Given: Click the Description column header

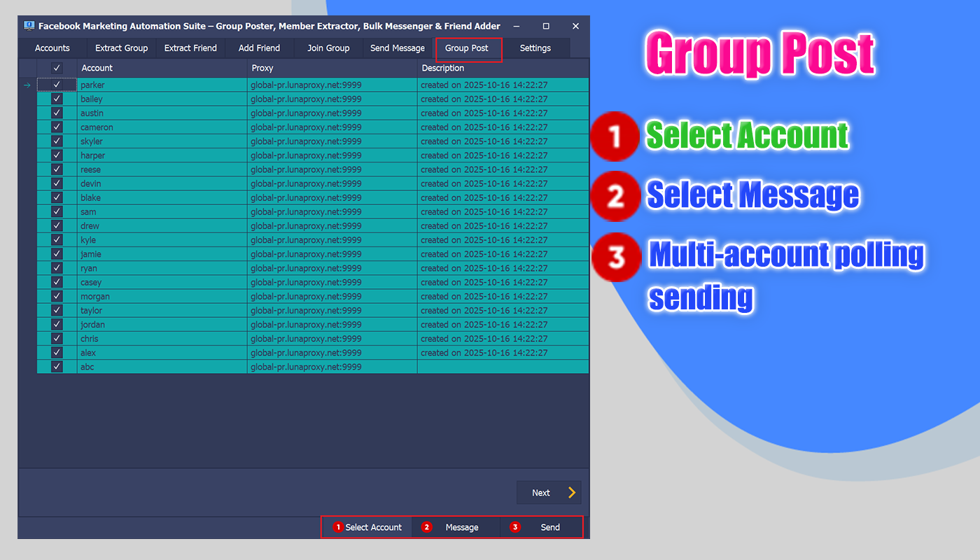Looking at the screenshot, I should [x=503, y=68].
